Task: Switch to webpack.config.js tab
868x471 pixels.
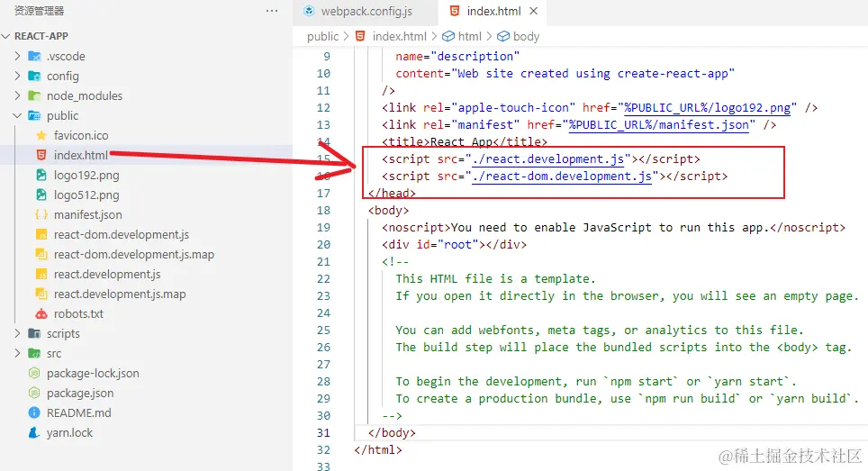Action: tap(366, 12)
